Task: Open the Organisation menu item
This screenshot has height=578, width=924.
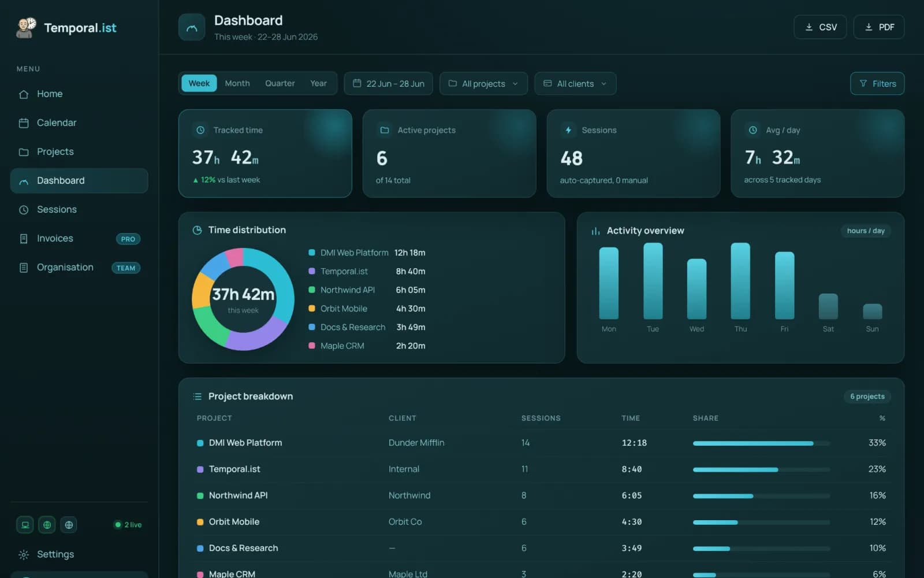Action: point(79,268)
